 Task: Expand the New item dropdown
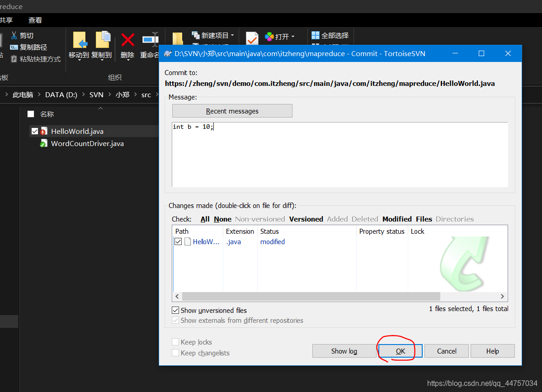pyautogui.click(x=232, y=35)
